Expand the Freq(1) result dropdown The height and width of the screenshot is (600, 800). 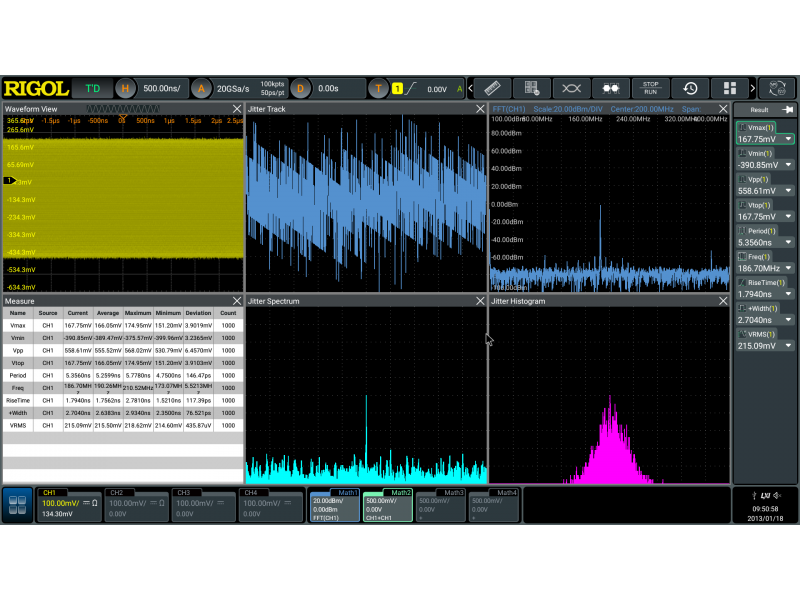788,269
